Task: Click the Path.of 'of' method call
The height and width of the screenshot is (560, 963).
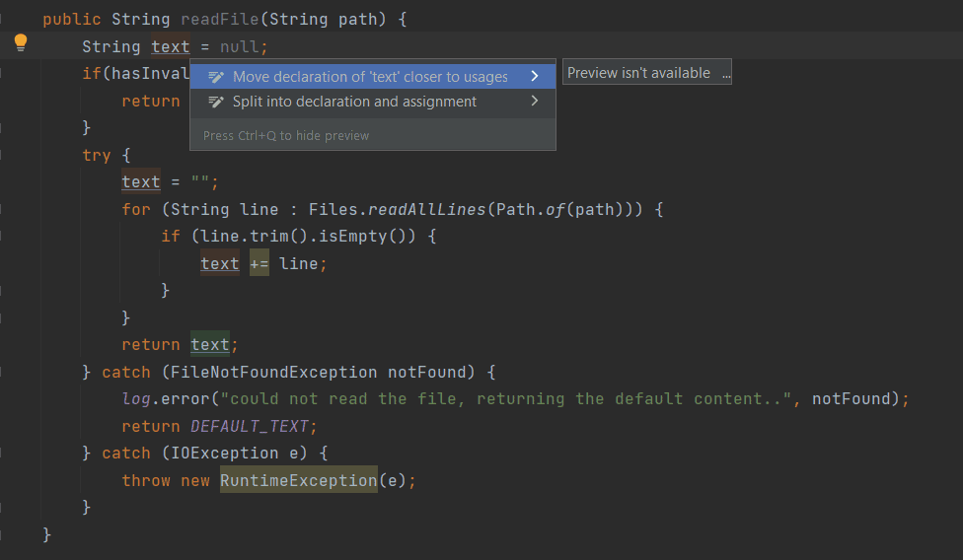Action: pyautogui.click(x=556, y=209)
